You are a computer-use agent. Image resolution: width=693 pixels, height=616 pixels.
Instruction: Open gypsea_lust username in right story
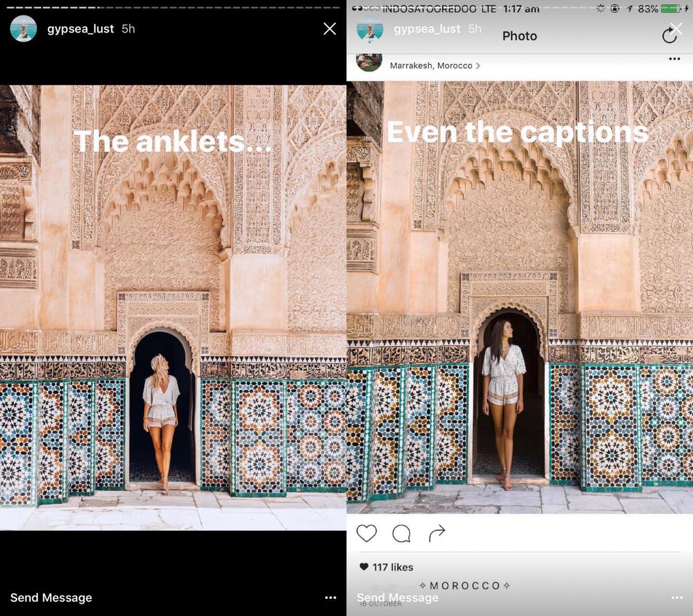[427, 29]
